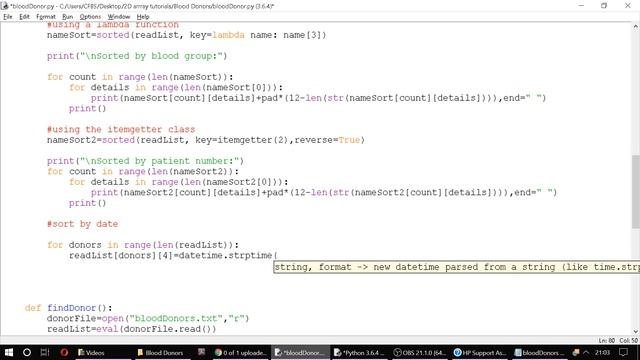Open the pinned taskbar app after Blood Donors
This screenshot has width=640, height=360.
click(201, 352)
